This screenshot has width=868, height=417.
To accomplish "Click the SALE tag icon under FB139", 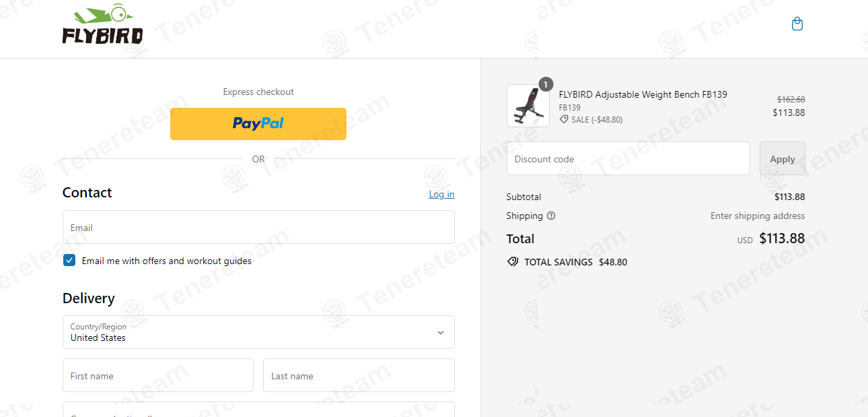I will coord(564,119).
